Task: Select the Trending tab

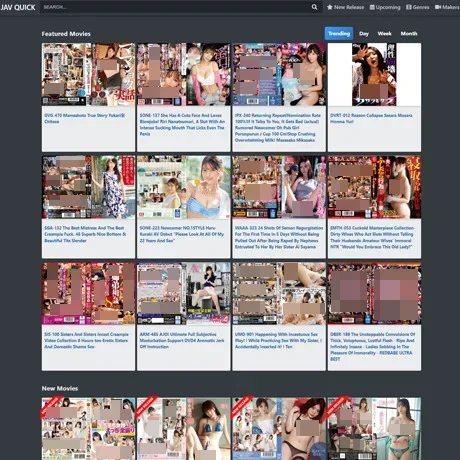Action: click(339, 33)
